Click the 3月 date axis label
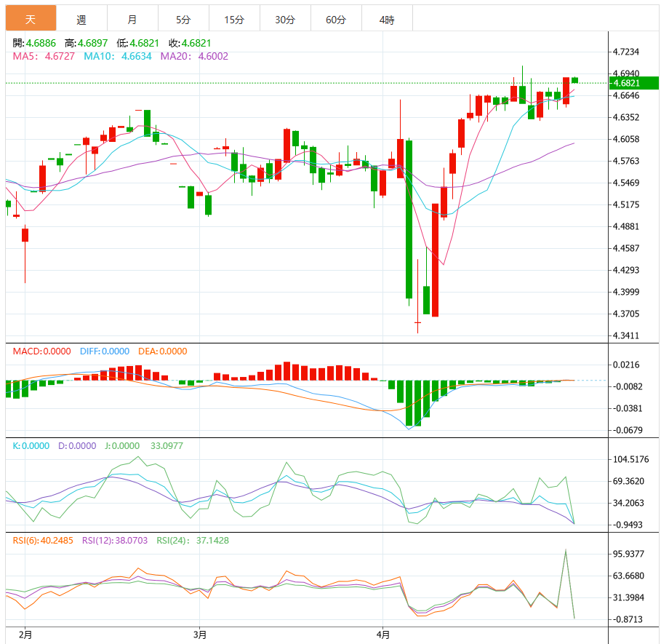669x644 pixels. pyautogui.click(x=200, y=635)
